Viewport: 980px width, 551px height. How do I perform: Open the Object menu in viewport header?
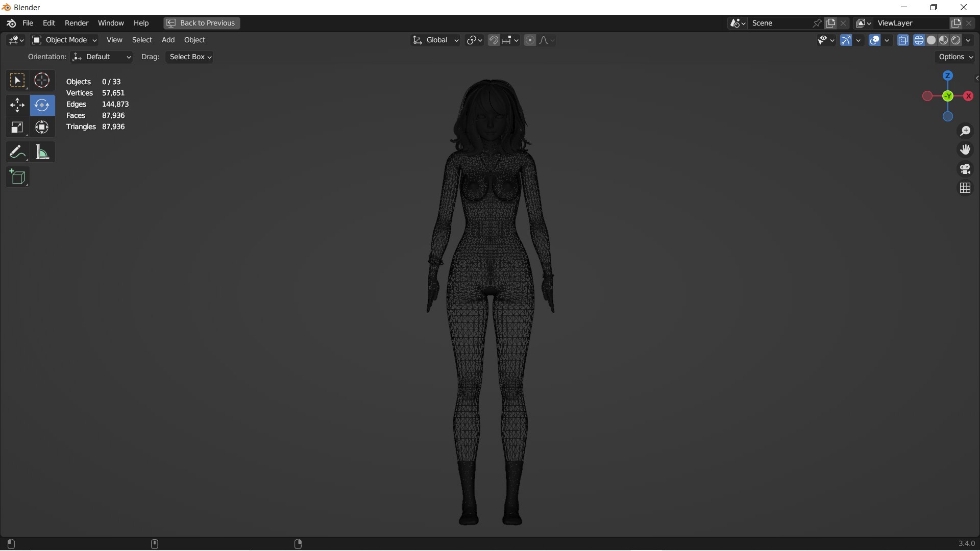click(194, 40)
